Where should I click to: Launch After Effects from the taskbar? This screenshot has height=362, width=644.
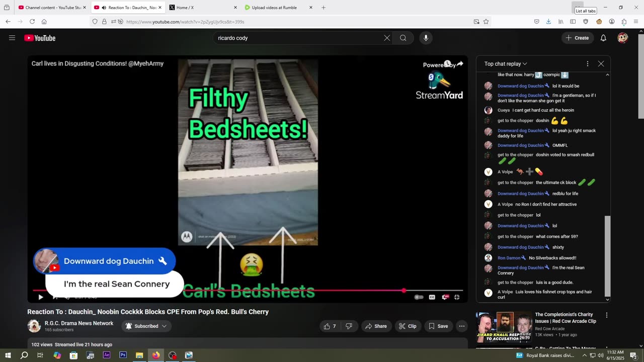point(107,355)
